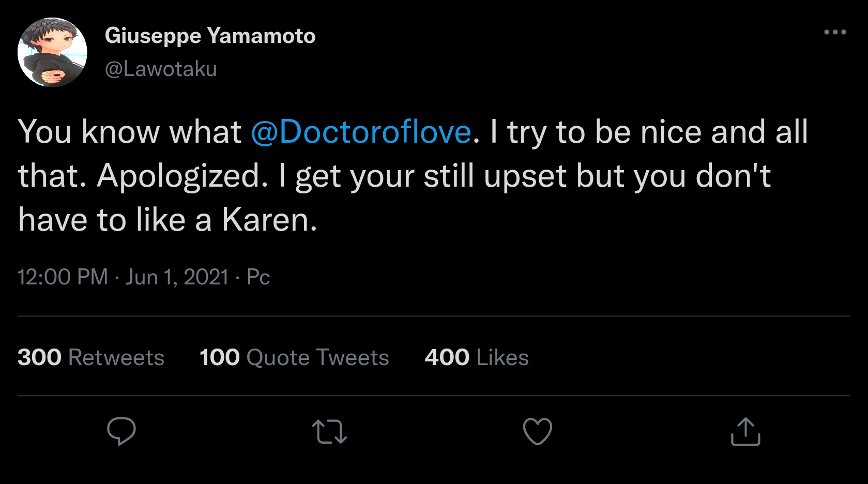The height and width of the screenshot is (484, 868).
Task: Click the opening words "You know what"
Action: coord(129,132)
